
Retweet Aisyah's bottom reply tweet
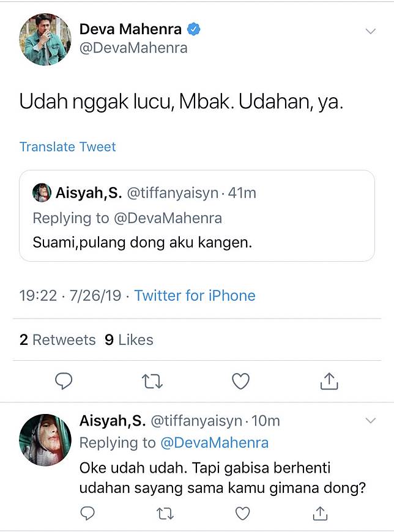[163, 512]
